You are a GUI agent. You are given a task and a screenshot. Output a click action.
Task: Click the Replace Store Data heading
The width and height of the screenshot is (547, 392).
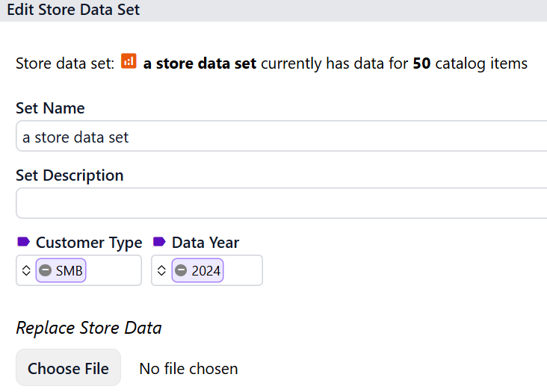[x=88, y=328]
